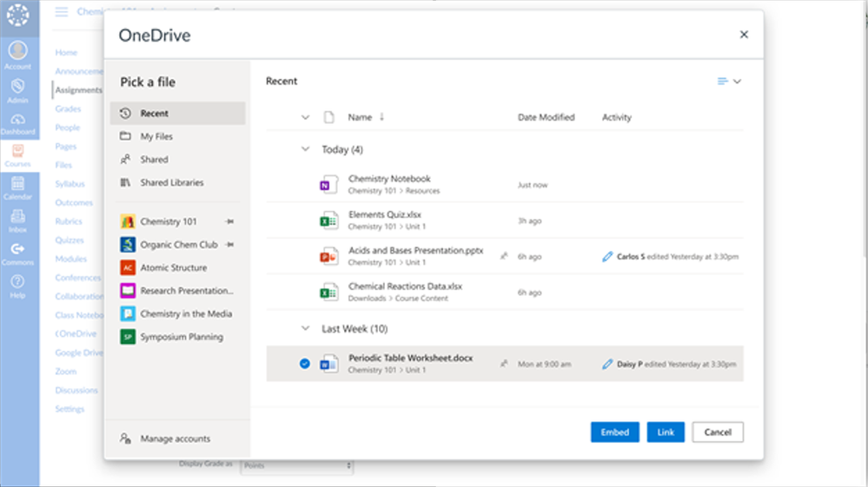Collapse the Today (4) group
868x487 pixels.
(x=305, y=149)
